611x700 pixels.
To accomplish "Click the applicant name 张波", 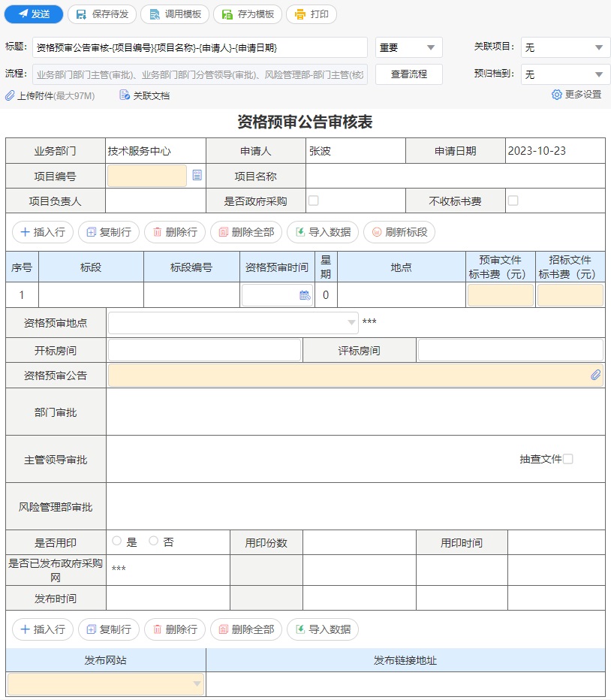I will tap(320, 151).
